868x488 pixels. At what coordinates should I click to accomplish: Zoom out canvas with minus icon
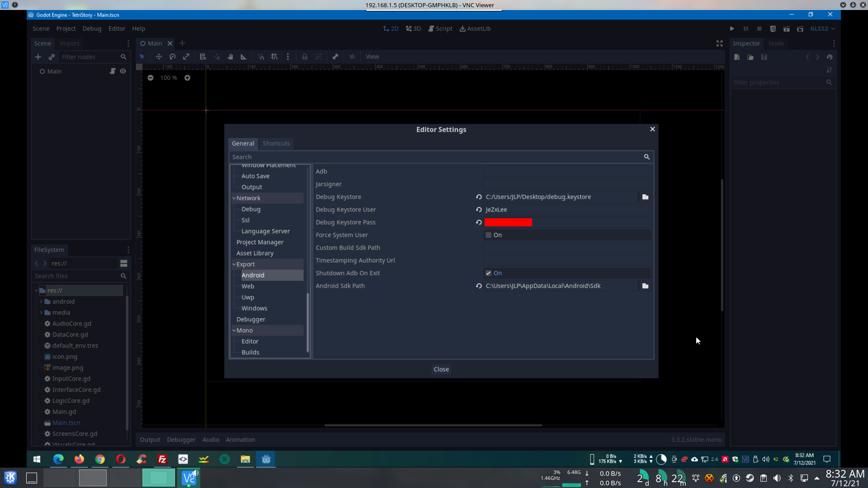pos(151,78)
